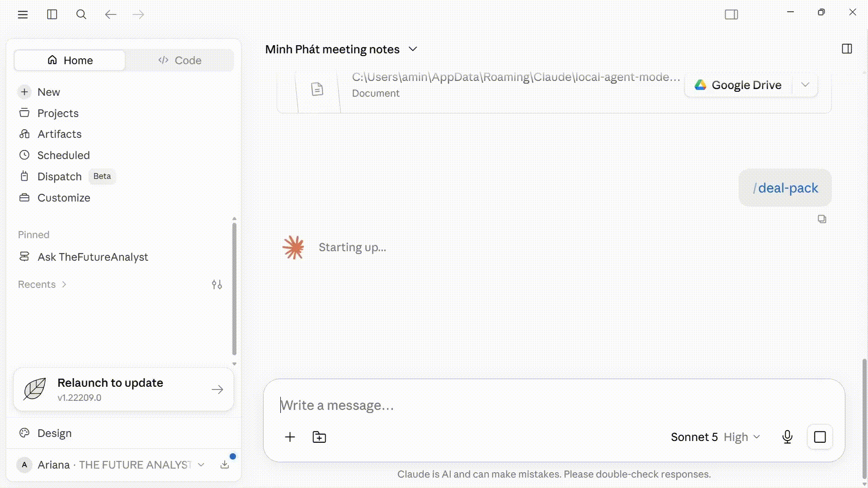
Task: Open Recents filter sliders icon
Action: point(217,284)
